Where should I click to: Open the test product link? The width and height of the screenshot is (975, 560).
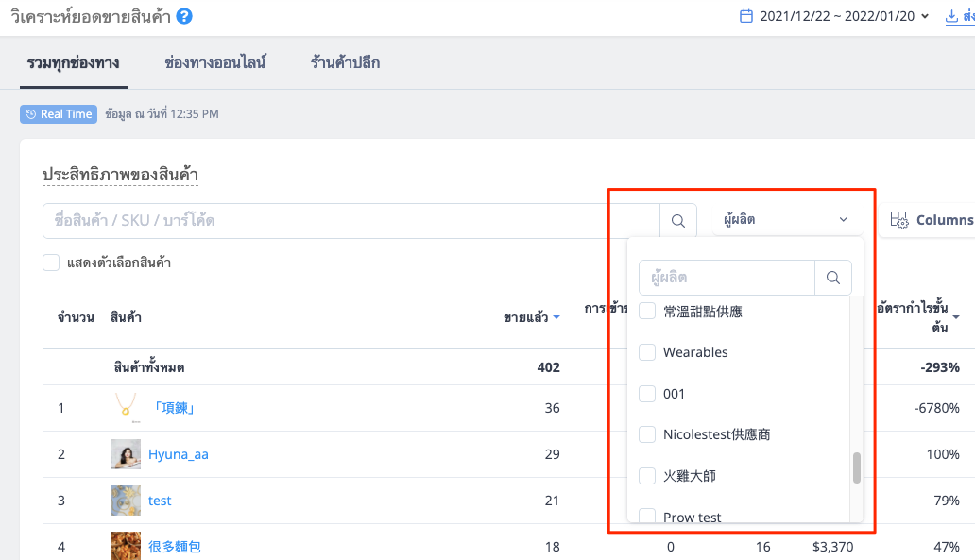click(x=160, y=501)
